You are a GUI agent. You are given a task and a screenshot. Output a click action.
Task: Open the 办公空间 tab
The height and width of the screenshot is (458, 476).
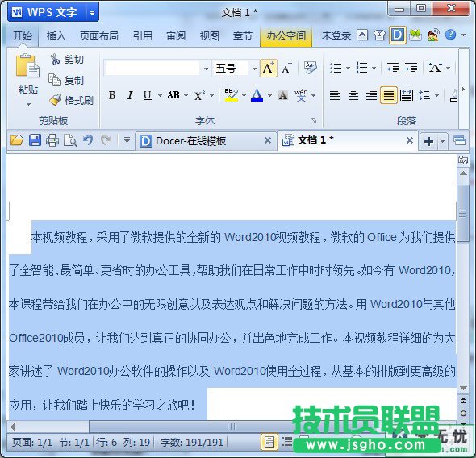click(286, 36)
